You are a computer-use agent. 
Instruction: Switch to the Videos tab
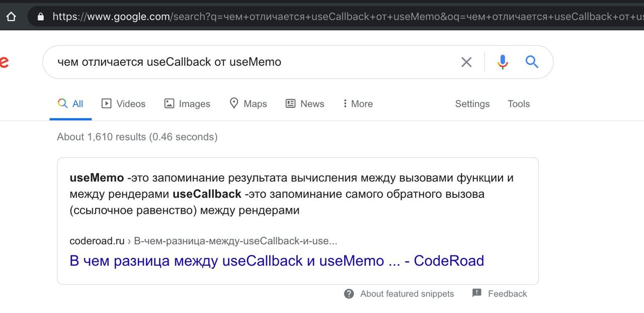point(123,104)
